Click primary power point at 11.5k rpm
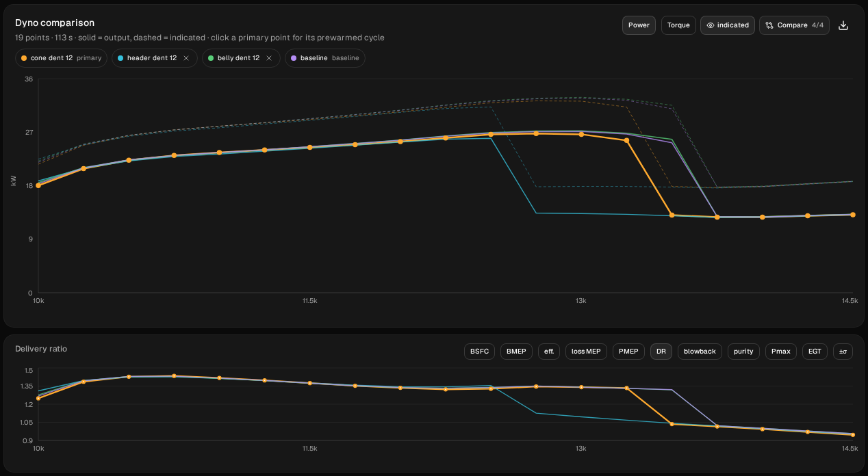The image size is (868, 476). point(309,147)
